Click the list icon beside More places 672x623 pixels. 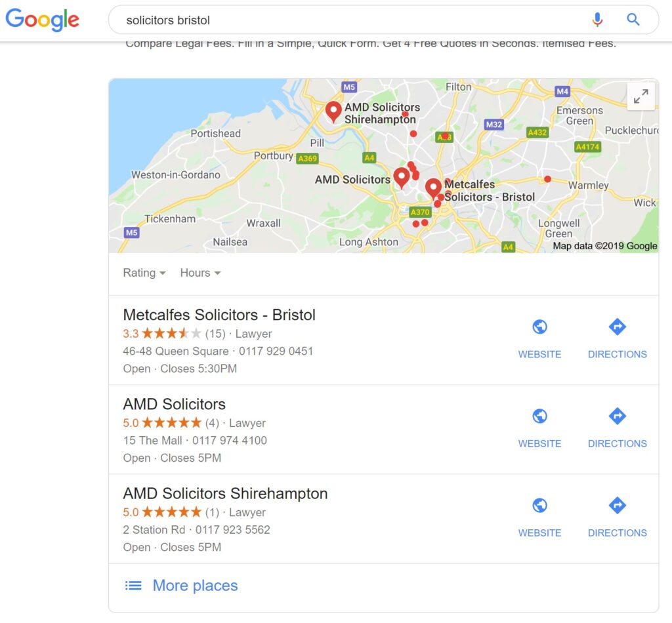[x=133, y=585]
